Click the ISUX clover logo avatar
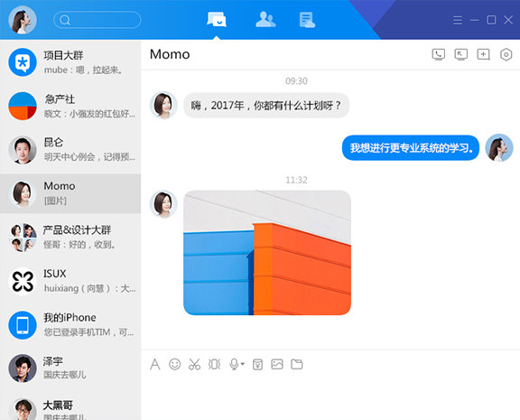Image resolution: width=520 pixels, height=420 pixels. pyautogui.click(x=23, y=281)
